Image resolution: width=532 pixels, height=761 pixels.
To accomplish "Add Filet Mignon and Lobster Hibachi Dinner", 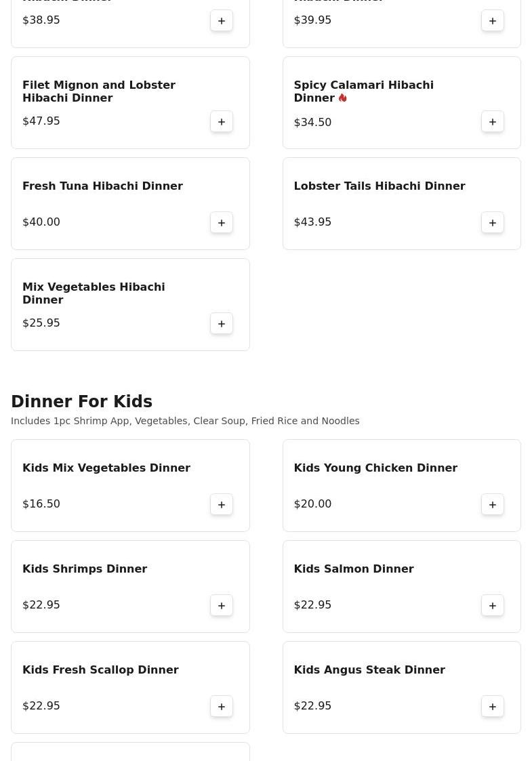I will [x=222, y=122].
